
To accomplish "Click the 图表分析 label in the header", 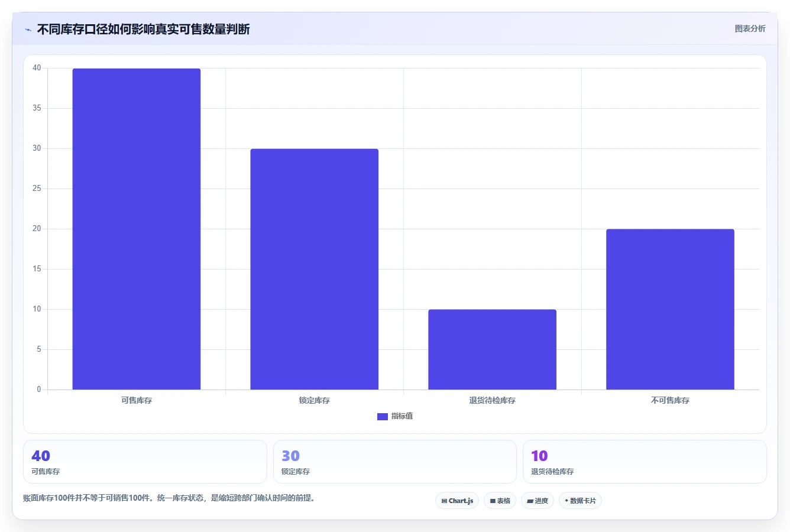I will (750, 28).
